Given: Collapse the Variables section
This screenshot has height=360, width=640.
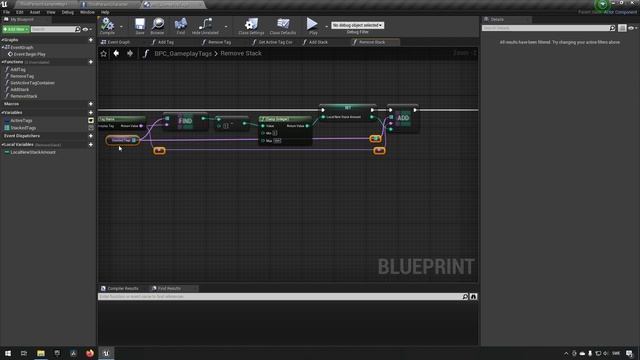Looking at the screenshot, I should (x=2, y=112).
